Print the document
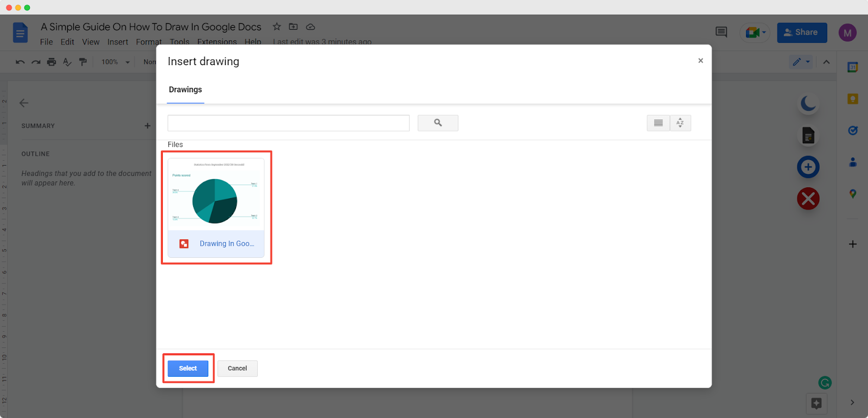The width and height of the screenshot is (868, 418). [52, 62]
